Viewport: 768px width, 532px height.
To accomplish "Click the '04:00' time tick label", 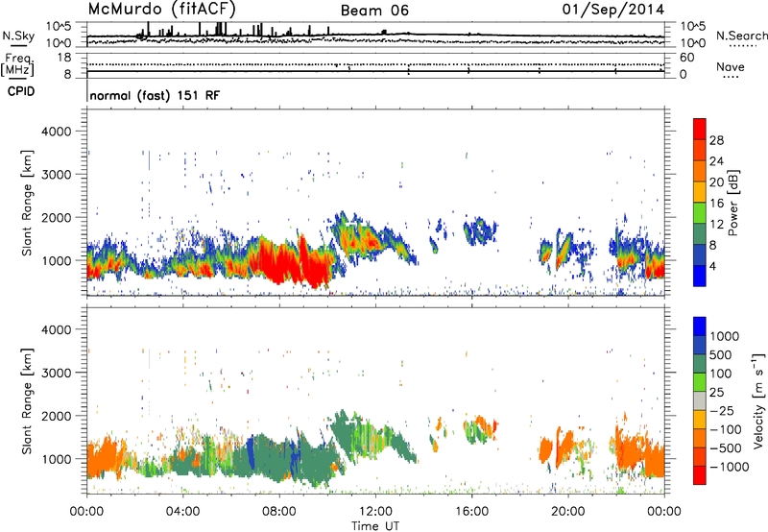I will 182,512.
